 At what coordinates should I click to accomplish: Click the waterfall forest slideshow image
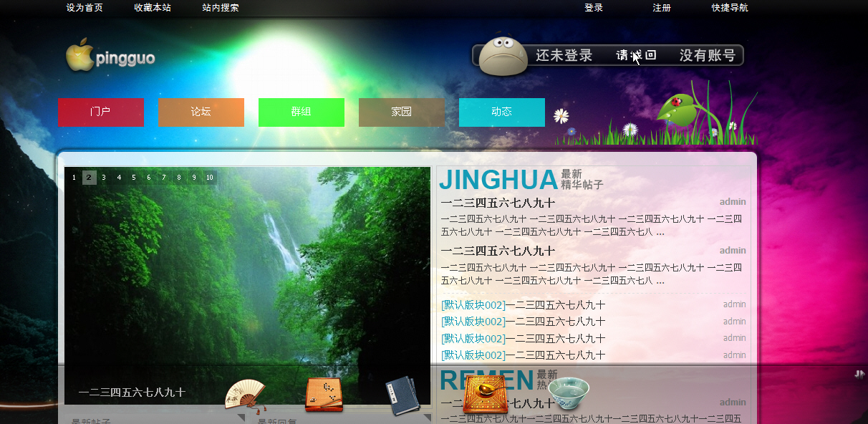pyautogui.click(x=247, y=286)
